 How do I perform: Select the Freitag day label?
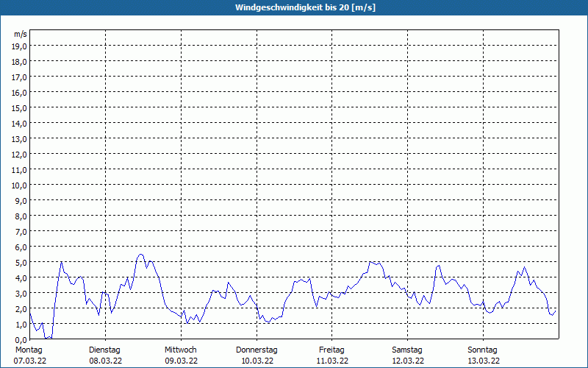click(332, 350)
